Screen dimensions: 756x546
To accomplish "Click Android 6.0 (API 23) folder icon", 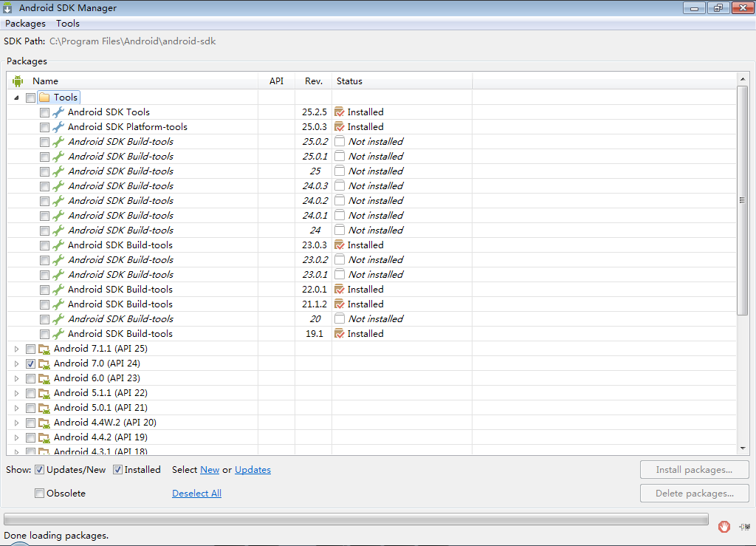I will 44,378.
